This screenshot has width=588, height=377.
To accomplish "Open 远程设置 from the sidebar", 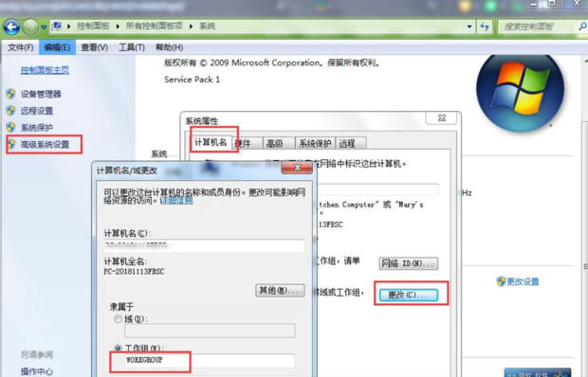I will (37, 111).
